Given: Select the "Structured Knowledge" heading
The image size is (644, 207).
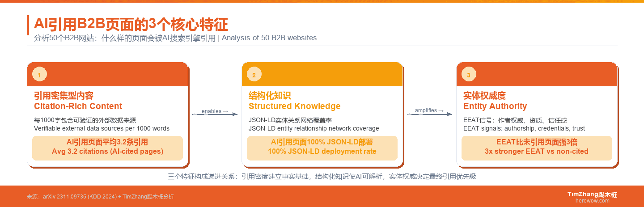Looking at the screenshot, I should (294, 106).
